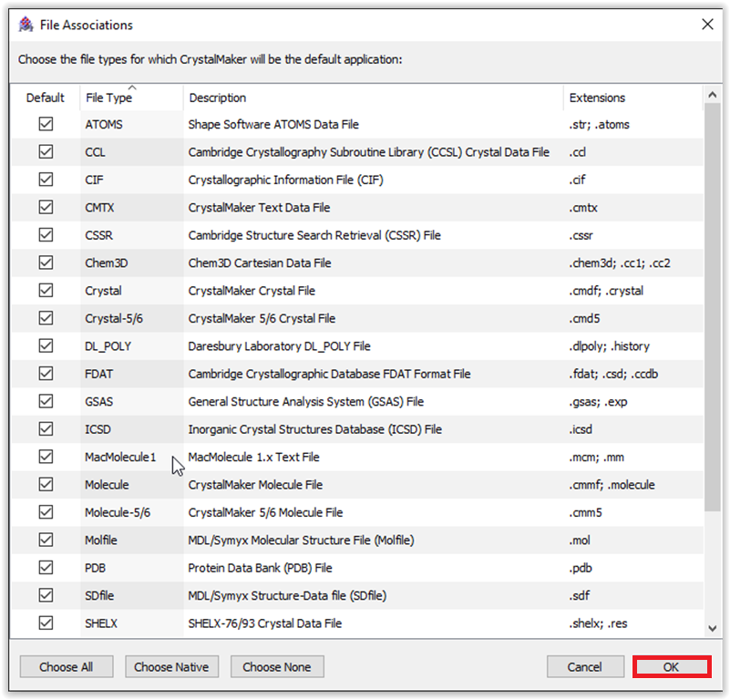Uncheck the DL_POLY file association
The height and width of the screenshot is (700, 730).
[x=46, y=345]
